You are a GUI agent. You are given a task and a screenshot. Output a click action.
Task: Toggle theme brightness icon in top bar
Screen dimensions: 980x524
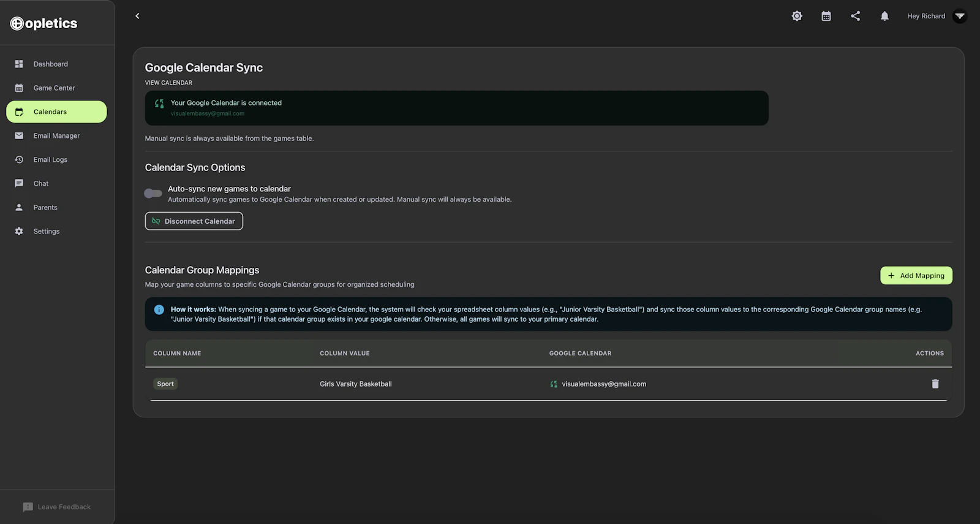(797, 16)
